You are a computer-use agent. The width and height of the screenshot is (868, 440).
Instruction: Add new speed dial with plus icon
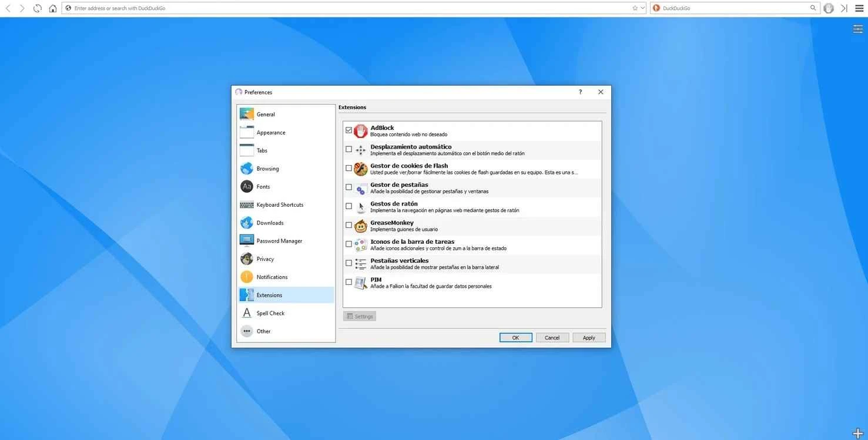858,433
